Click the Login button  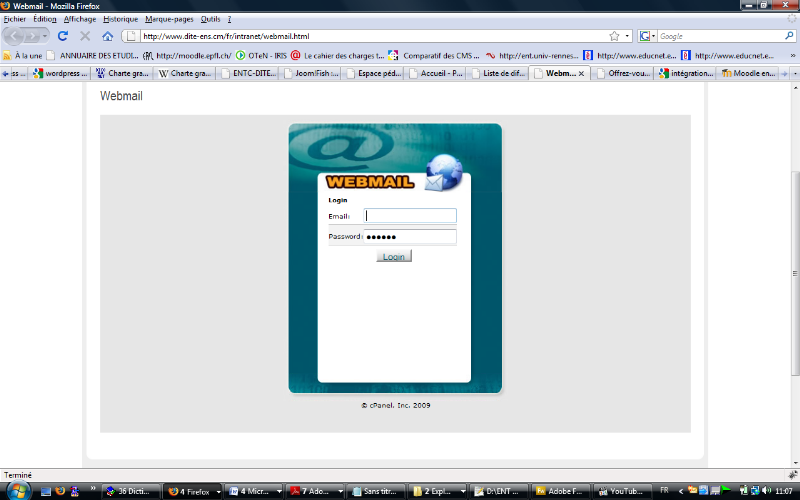(x=394, y=256)
